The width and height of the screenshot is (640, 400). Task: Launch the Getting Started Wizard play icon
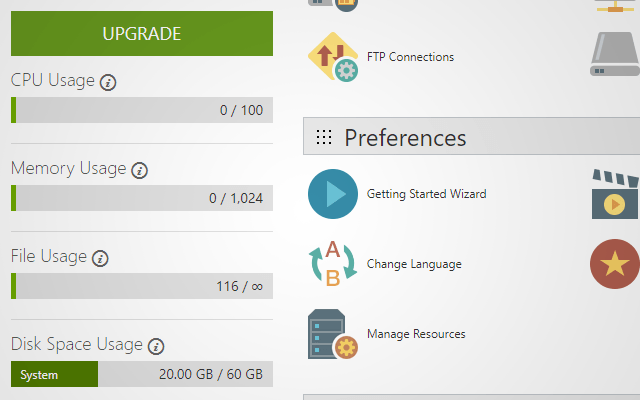point(333,194)
